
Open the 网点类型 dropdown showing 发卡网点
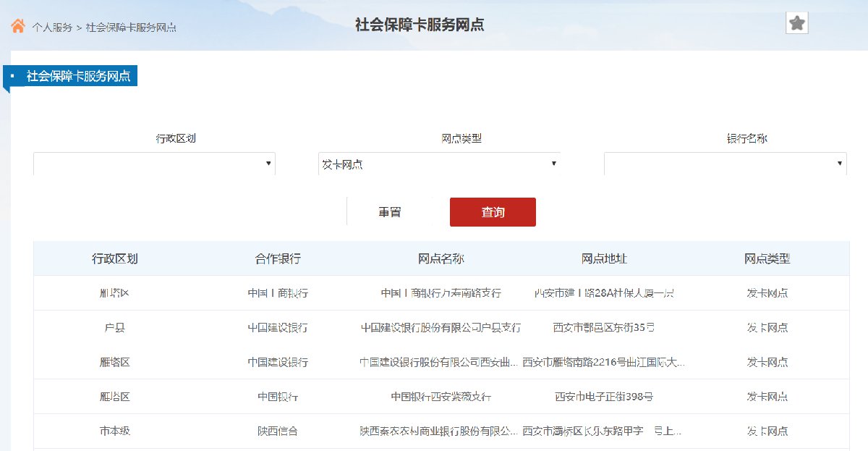pyautogui.click(x=439, y=164)
